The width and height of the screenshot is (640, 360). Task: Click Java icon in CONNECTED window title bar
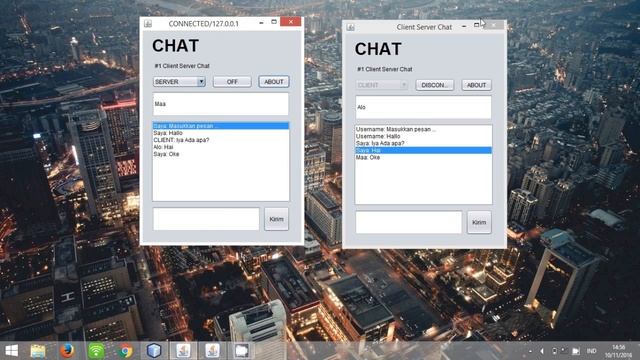tap(148, 24)
